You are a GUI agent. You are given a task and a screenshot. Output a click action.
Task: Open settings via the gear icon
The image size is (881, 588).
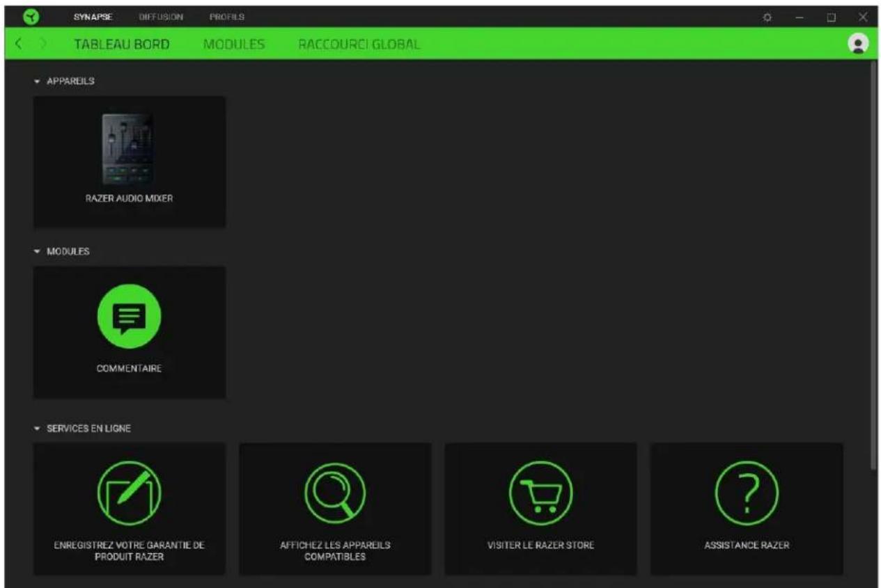tap(768, 16)
